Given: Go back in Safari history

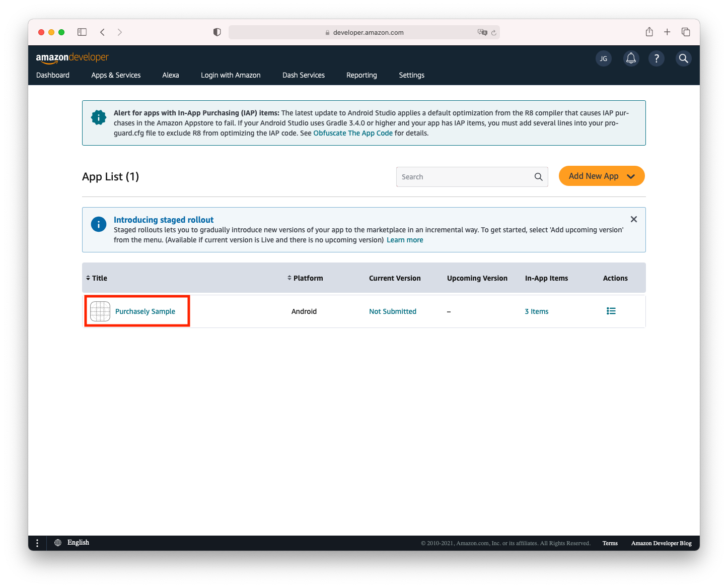Looking at the screenshot, I should (102, 32).
